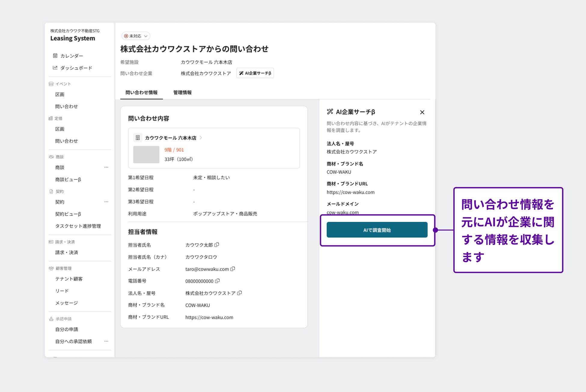Open the ダッシュボード sidebar item

tap(76, 68)
